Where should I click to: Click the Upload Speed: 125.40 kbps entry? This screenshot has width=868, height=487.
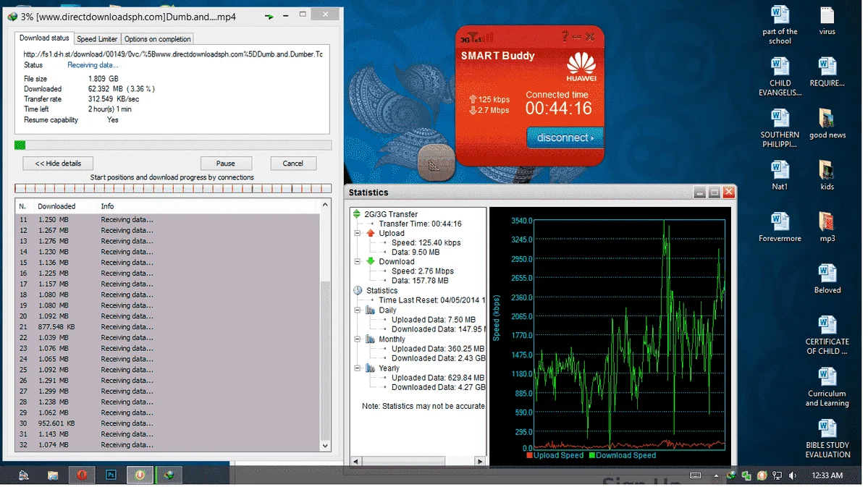[x=426, y=243]
